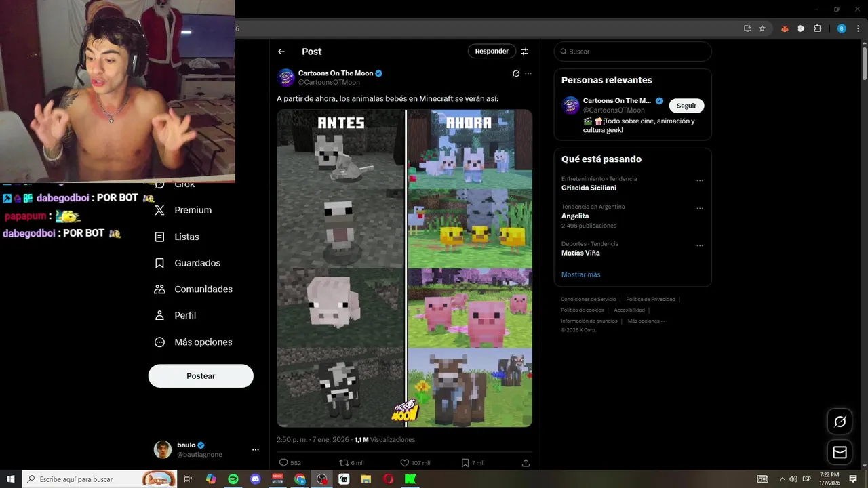Open Cartoons On The Moon relevant person avatar
The height and width of the screenshot is (488, 868).
(570, 105)
